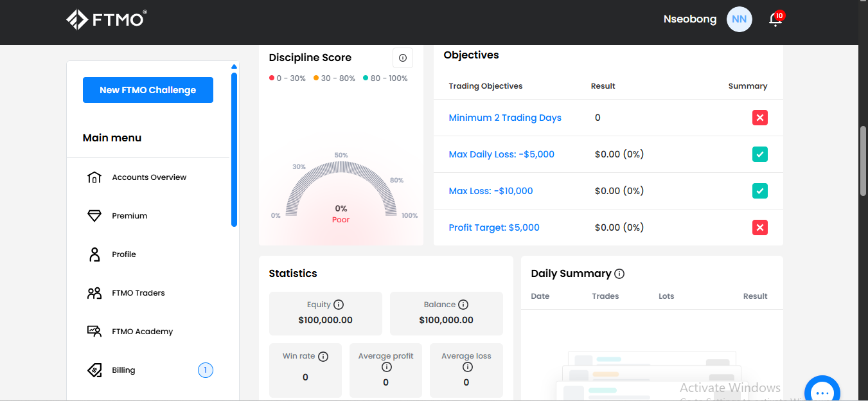The image size is (868, 401).
Task: Click the Trading Objectives column header
Action: (x=486, y=86)
